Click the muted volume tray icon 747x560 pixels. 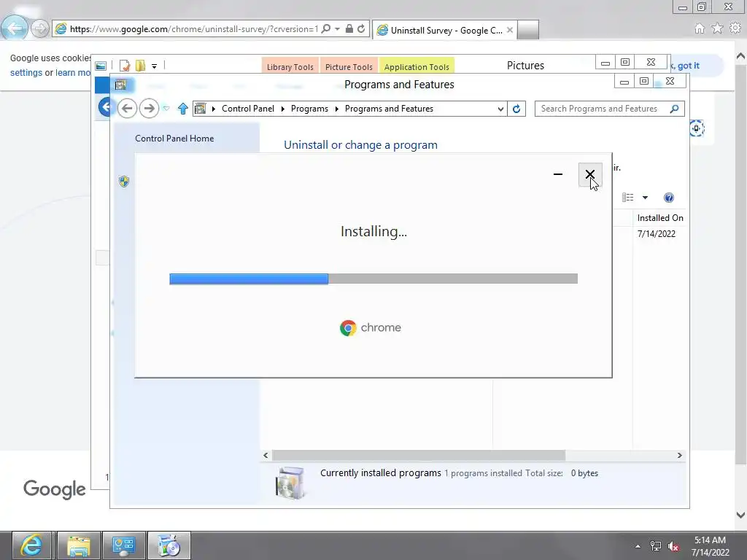(x=673, y=546)
